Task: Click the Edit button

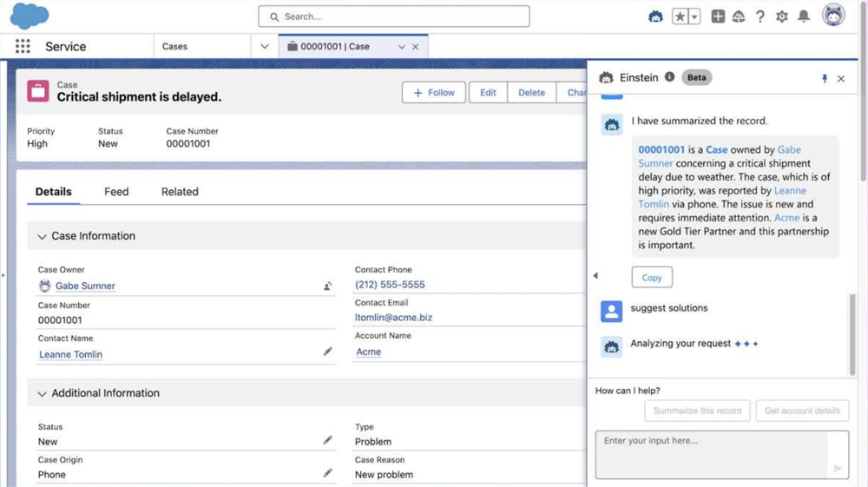Action: [x=488, y=92]
